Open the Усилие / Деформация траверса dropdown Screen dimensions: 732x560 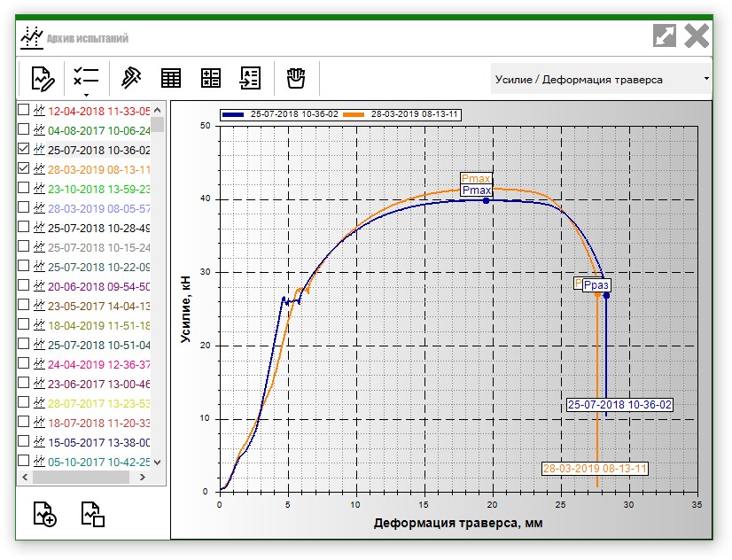point(601,80)
